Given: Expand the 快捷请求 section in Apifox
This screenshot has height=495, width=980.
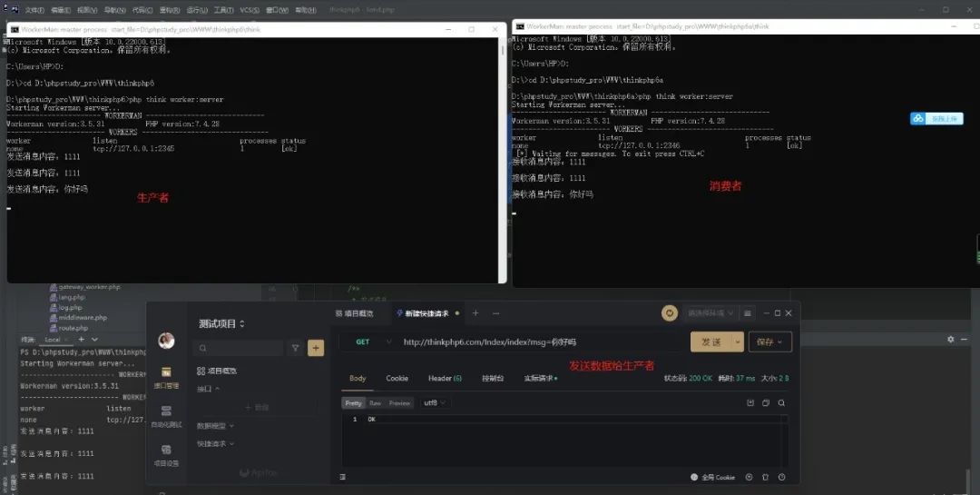Looking at the screenshot, I should click(x=215, y=444).
